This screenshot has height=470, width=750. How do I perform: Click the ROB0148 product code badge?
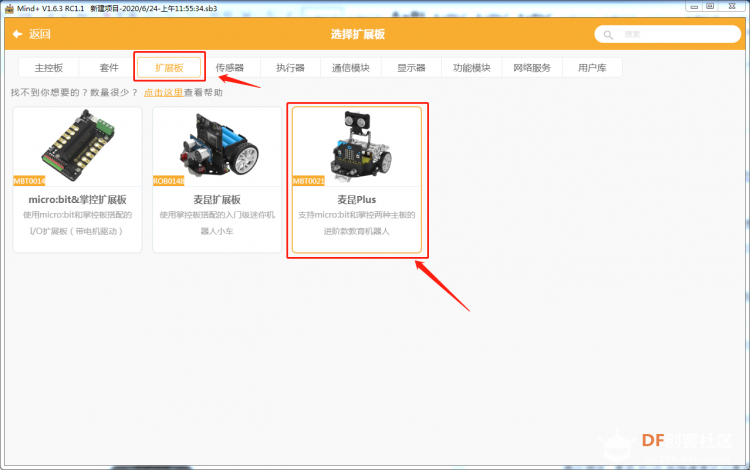168,181
